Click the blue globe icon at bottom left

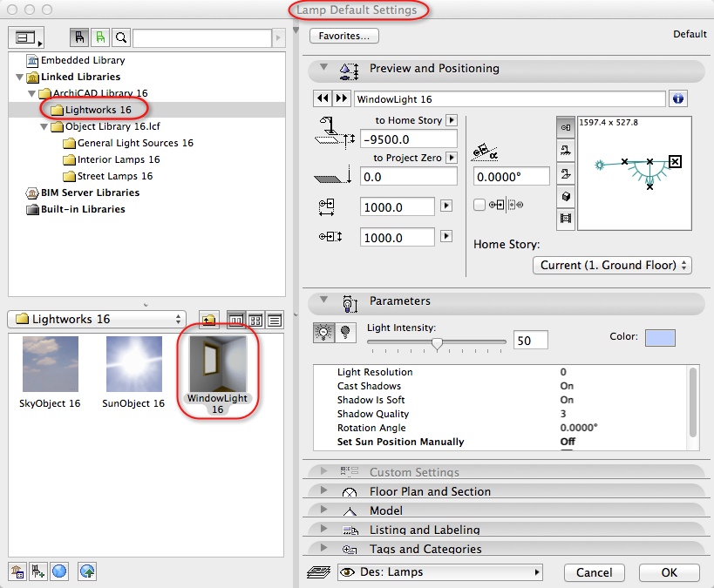pos(59,571)
